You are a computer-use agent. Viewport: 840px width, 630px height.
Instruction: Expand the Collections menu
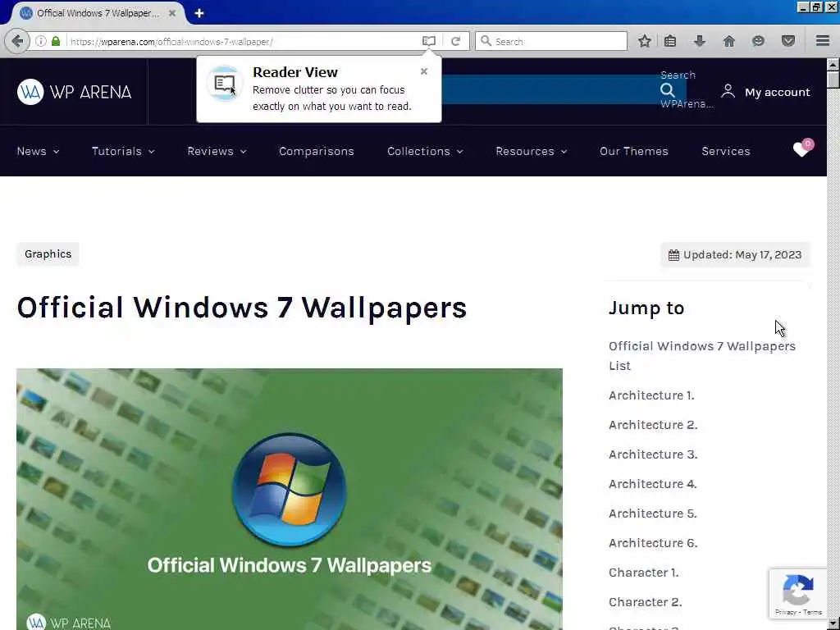[426, 151]
